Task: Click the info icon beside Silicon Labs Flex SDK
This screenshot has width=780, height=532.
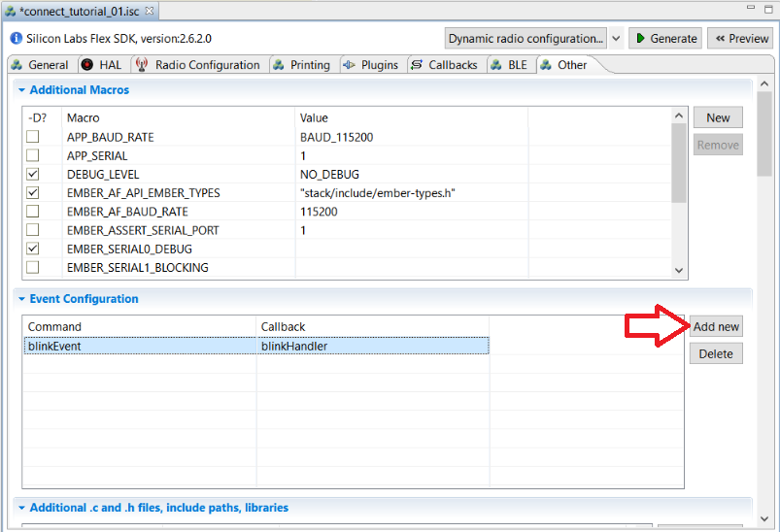Action: [x=15, y=39]
